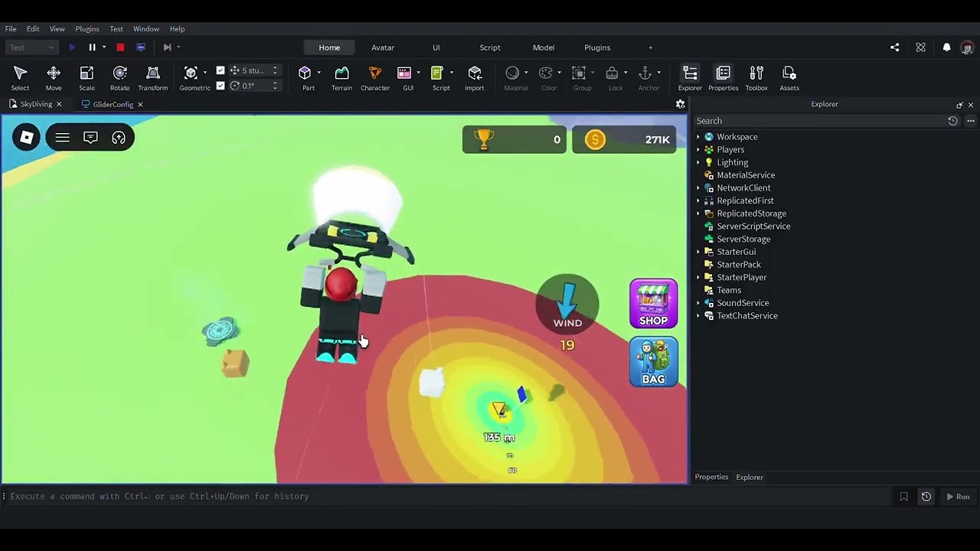Click the Select arrow tool
The height and width of the screenshot is (551, 980).
(21, 77)
